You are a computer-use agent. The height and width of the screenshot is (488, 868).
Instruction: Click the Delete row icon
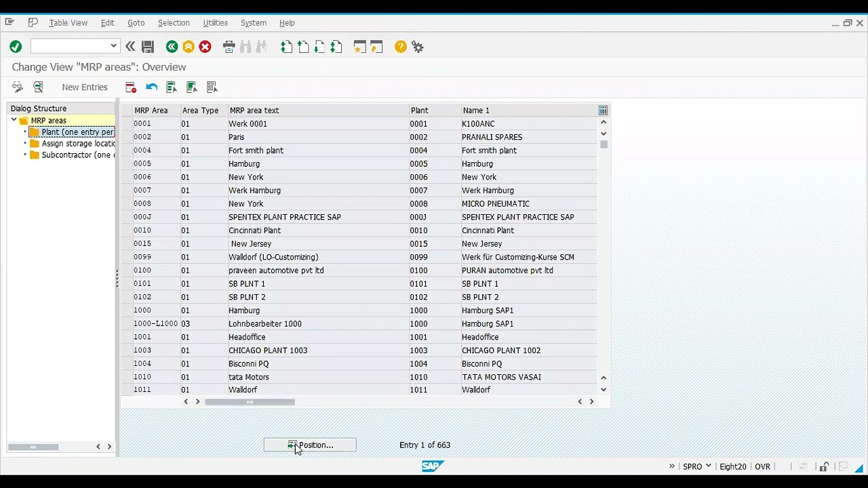[x=131, y=87]
